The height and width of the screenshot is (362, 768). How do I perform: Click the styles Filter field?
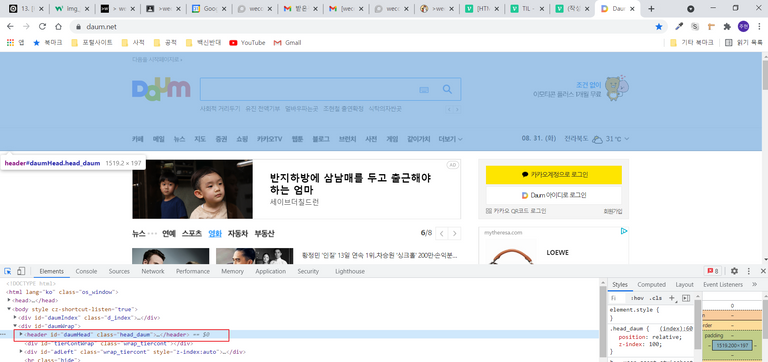coord(618,298)
